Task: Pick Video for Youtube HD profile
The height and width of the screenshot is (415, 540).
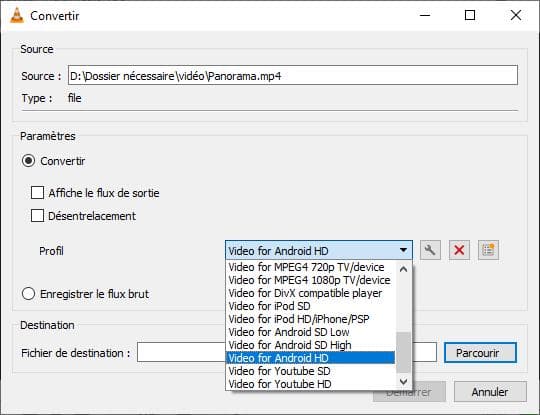Action: click(310, 384)
